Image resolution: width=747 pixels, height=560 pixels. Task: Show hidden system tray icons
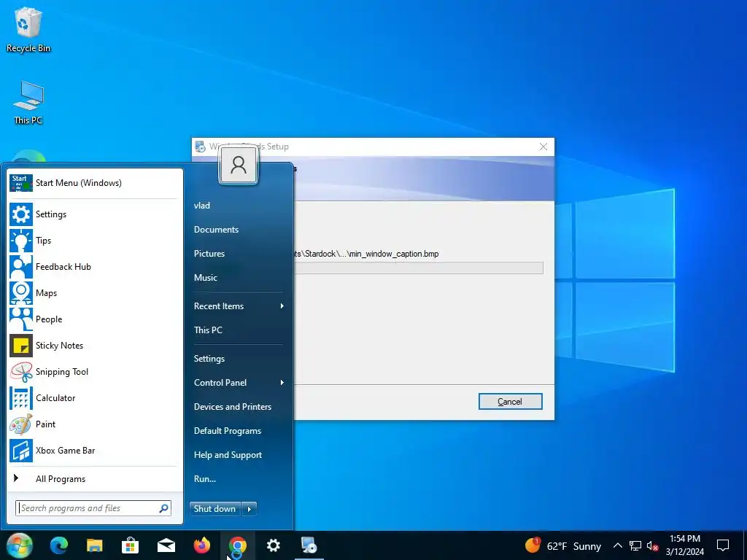point(617,545)
